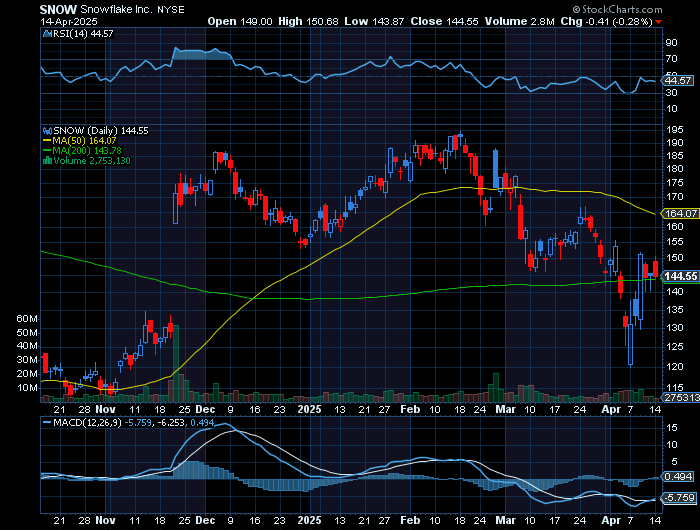This screenshot has width=700, height=530.
Task: Click the 195 price axis label
Action: [675, 129]
